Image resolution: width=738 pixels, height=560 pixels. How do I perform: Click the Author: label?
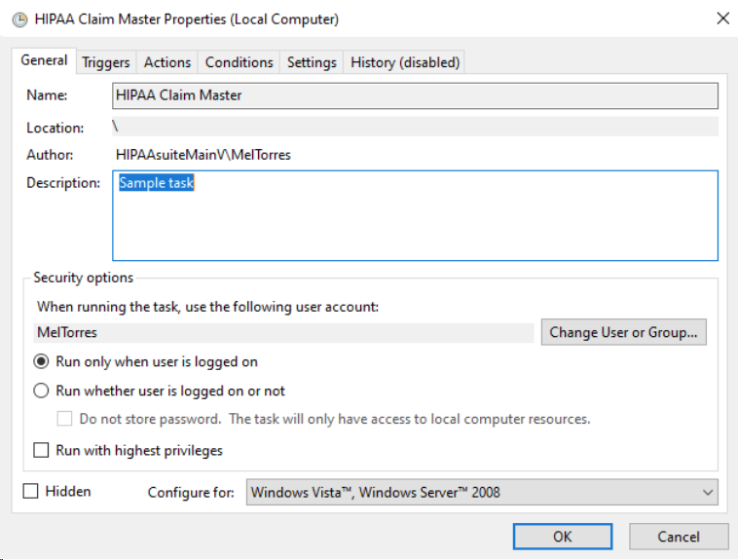click(50, 155)
